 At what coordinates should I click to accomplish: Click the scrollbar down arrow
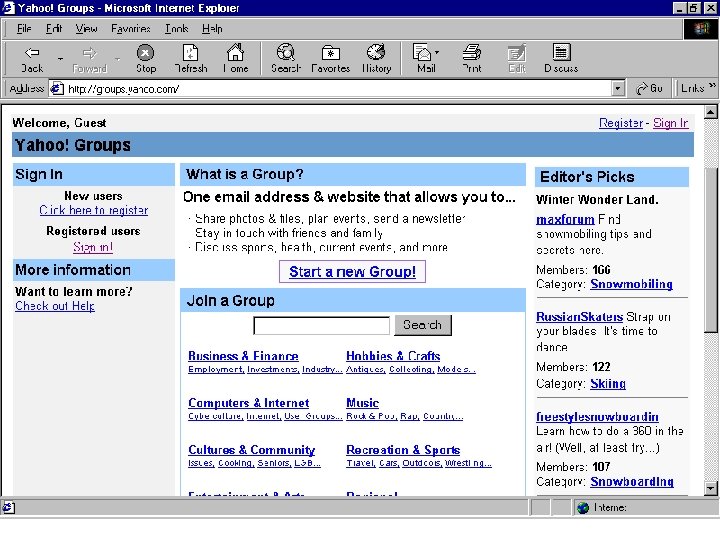(710, 488)
